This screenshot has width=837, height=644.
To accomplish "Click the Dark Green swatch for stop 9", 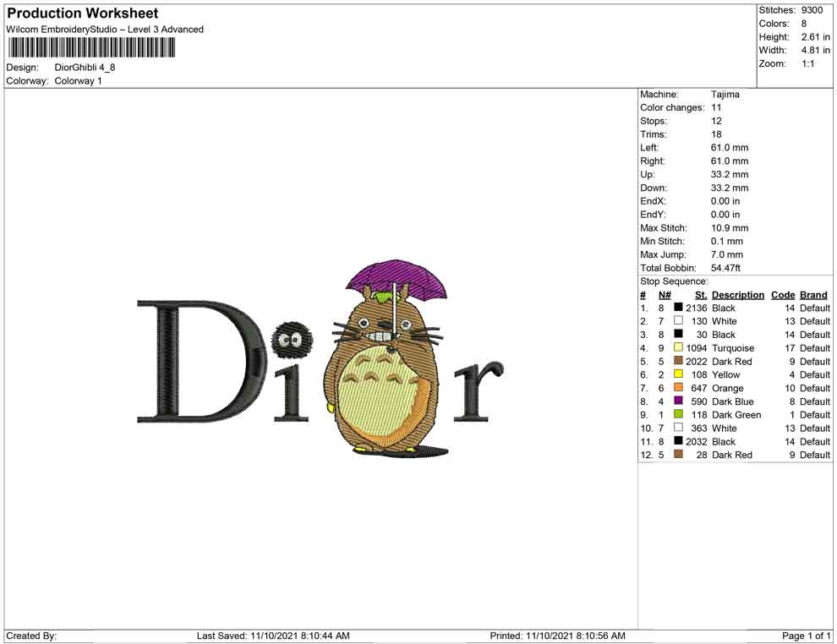I will (678, 414).
